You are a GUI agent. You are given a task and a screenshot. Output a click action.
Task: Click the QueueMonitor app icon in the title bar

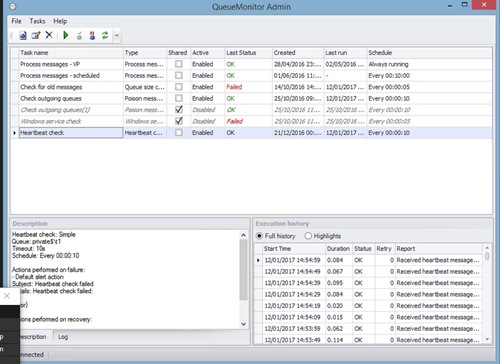(x=13, y=6)
